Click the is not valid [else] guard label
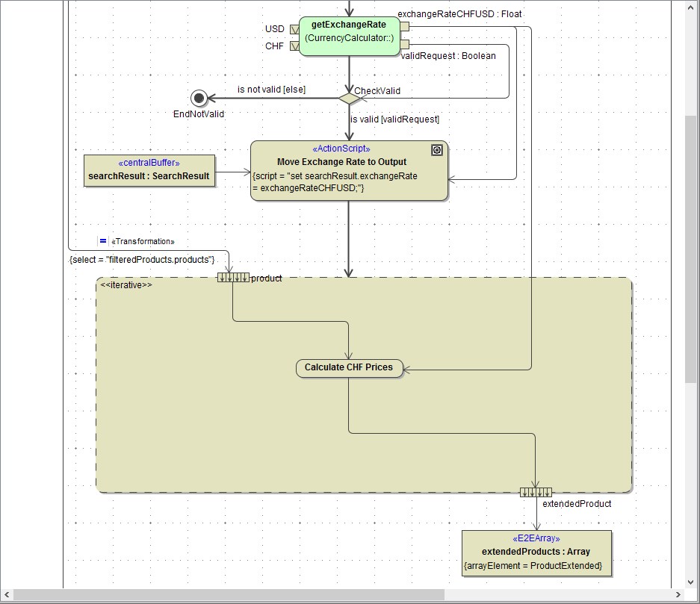Screen dimensions: 700x604 click(271, 89)
